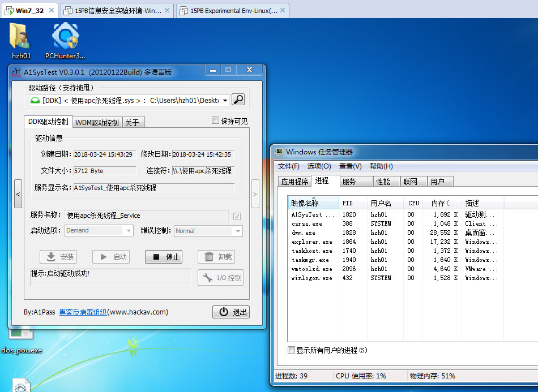The image size is (538, 392).
Task: Sort by 内存 column header
Action: pos(442,203)
